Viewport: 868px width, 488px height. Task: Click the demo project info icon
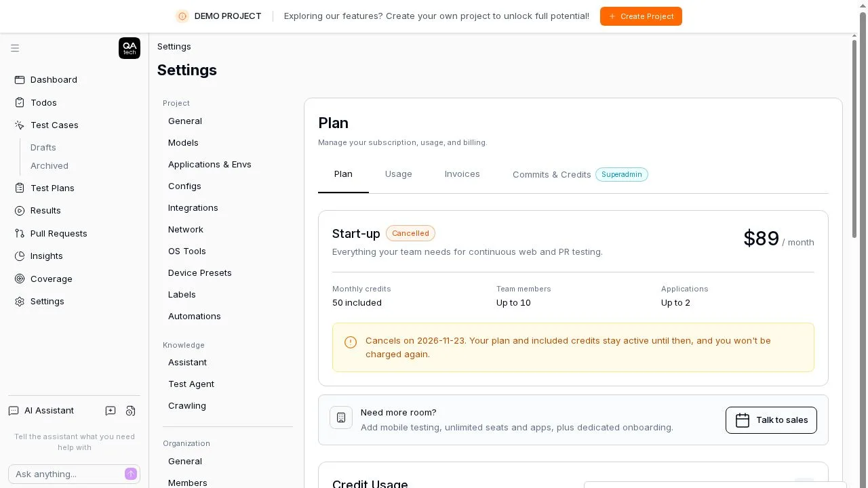[182, 16]
